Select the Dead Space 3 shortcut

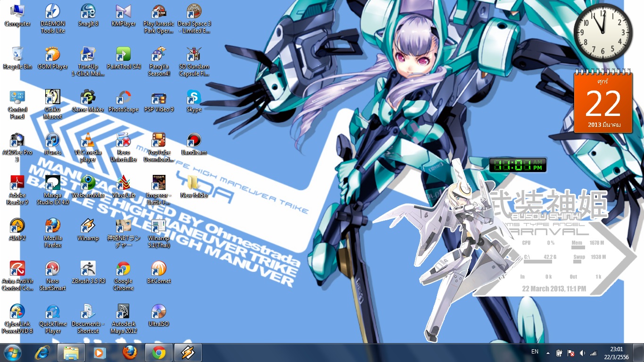tap(194, 19)
